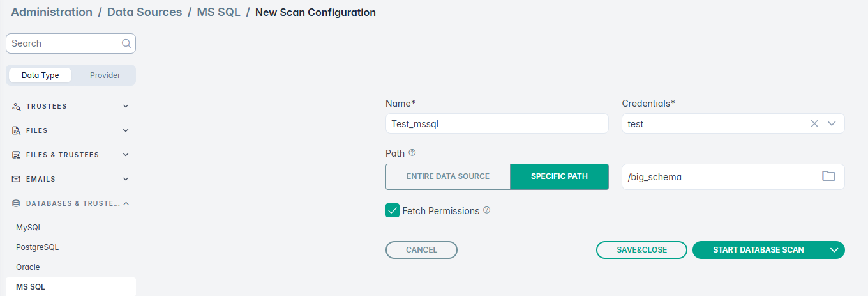Image resolution: width=868 pixels, height=296 pixels.
Task: Expand the Trustees section
Action: [x=126, y=106]
